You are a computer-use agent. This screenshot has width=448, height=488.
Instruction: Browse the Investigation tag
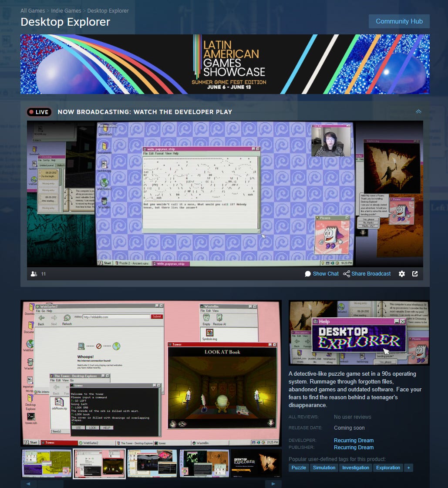[x=356, y=468]
